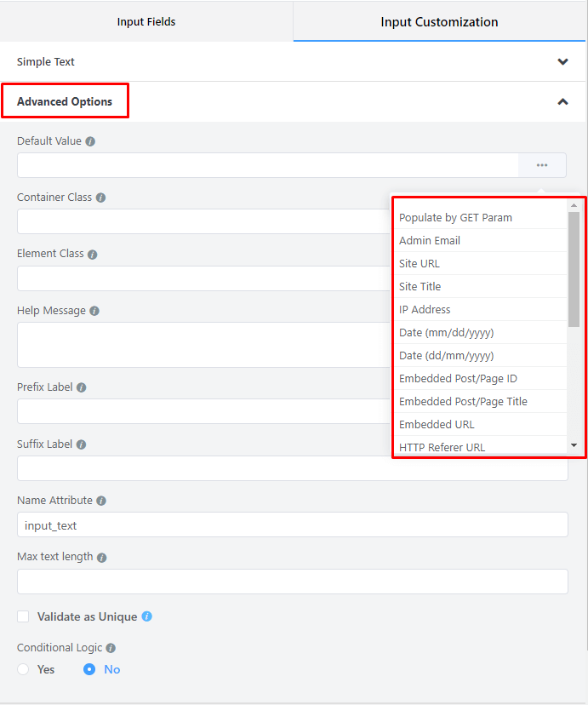The image size is (588, 705).
Task: Collapse the Advanced Options section
Action: [562, 100]
